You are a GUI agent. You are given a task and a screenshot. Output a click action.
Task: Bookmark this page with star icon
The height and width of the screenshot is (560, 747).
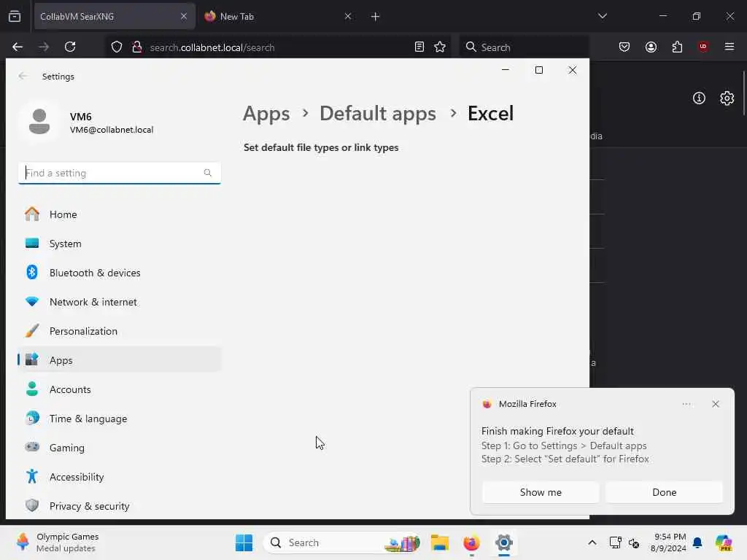[440, 47]
